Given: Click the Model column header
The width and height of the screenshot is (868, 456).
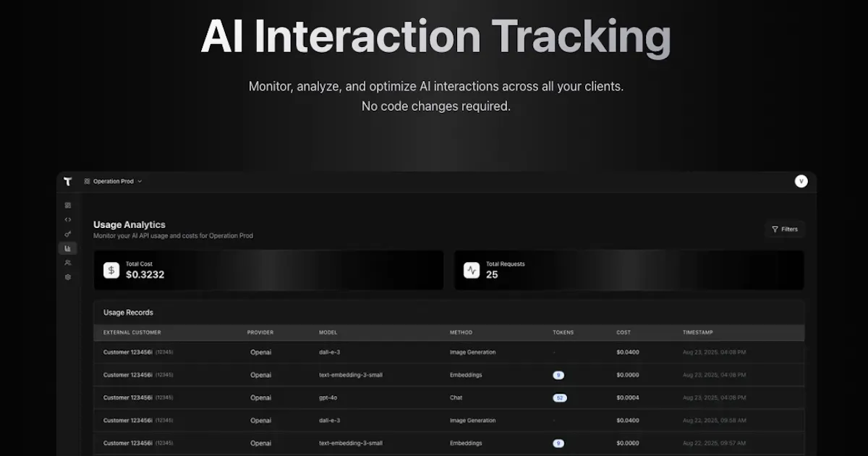Looking at the screenshot, I should 328,332.
